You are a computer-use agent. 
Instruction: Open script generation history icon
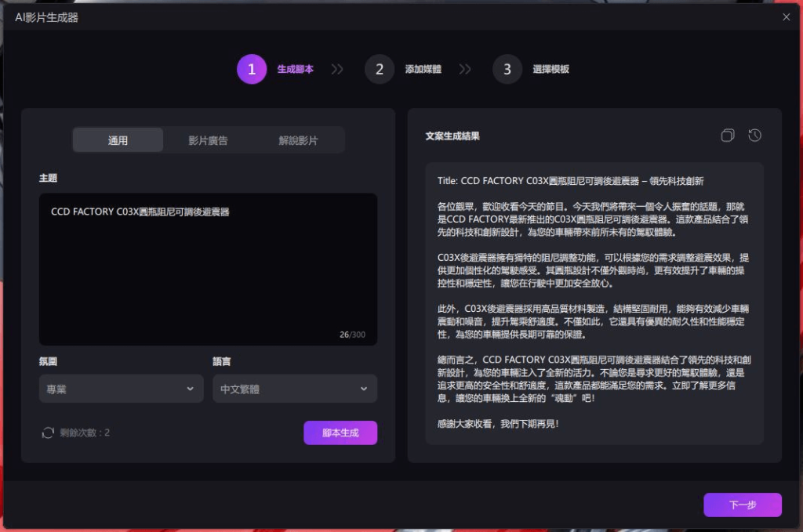(754, 136)
